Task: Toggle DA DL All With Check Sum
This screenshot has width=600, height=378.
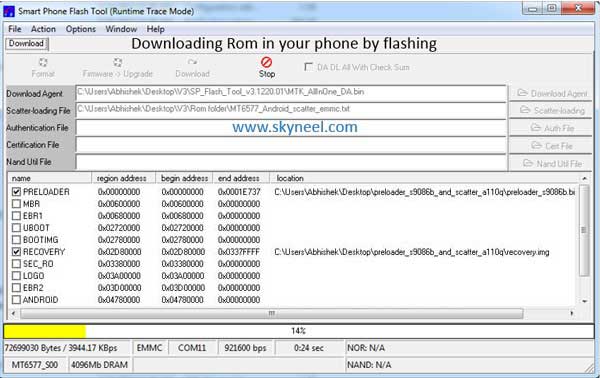Action: click(x=308, y=67)
